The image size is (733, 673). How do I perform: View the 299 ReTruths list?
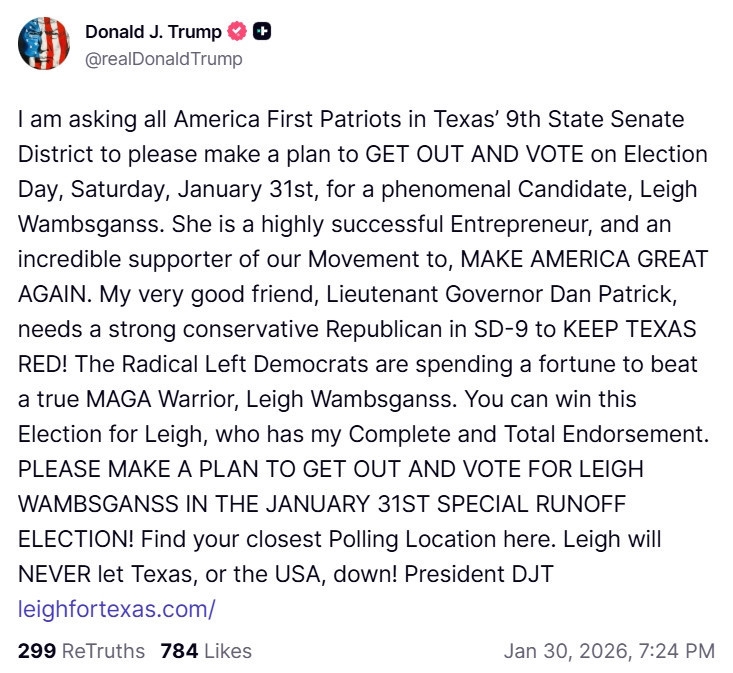pyautogui.click(x=81, y=651)
